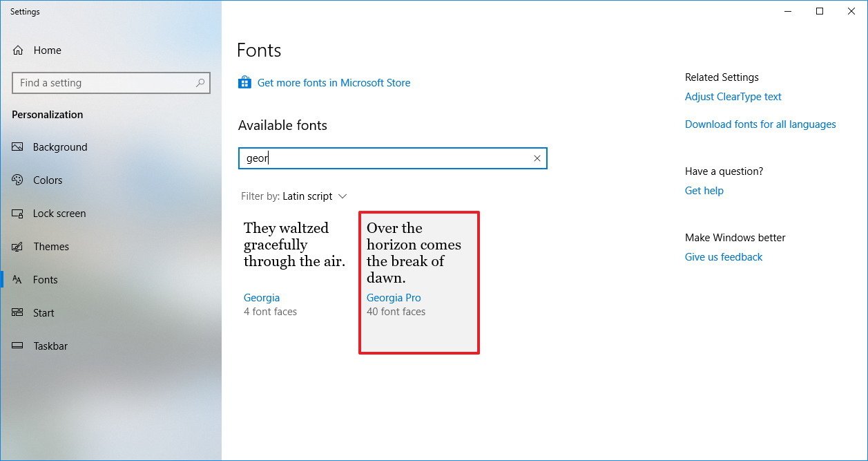
Task: Open the Colors settings page
Action: coord(48,180)
